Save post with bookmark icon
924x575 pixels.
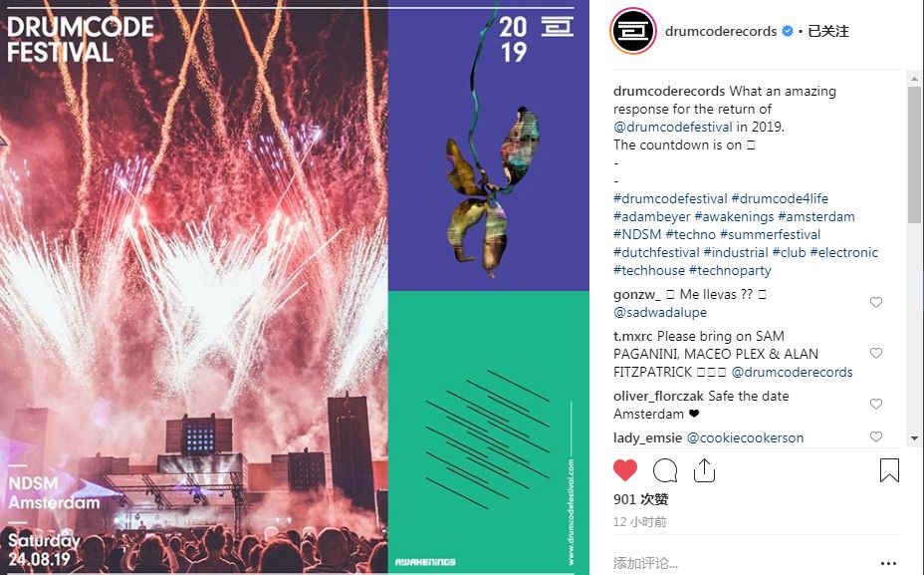pos(889,470)
